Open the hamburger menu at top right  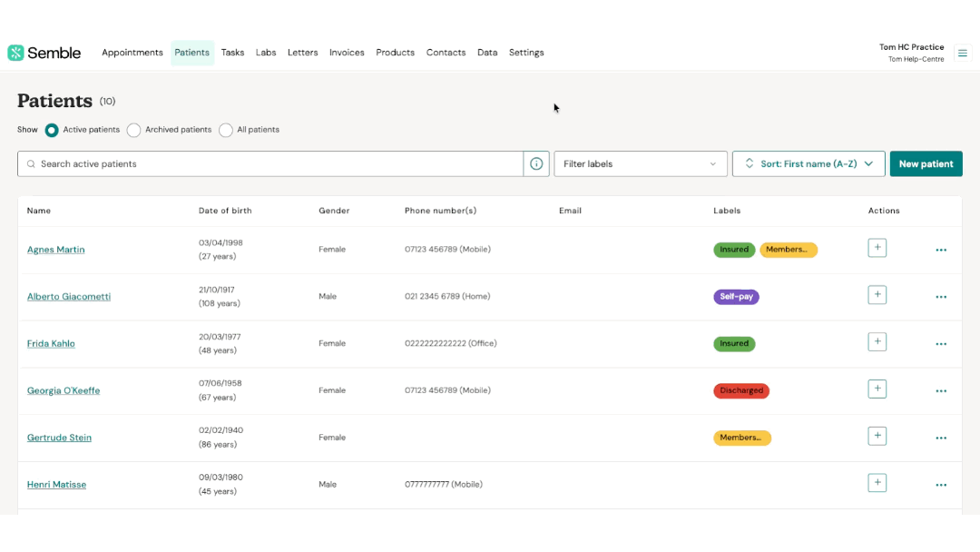pos(963,53)
